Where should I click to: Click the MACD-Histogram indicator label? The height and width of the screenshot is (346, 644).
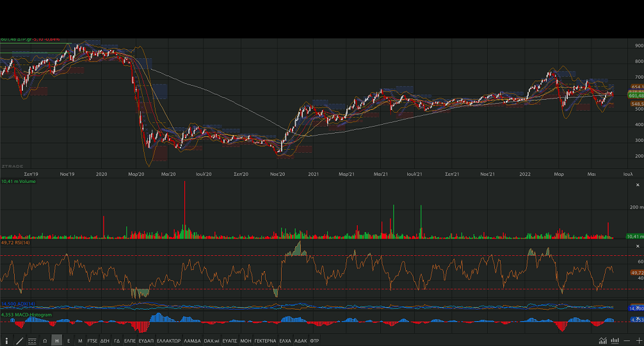coord(26,315)
